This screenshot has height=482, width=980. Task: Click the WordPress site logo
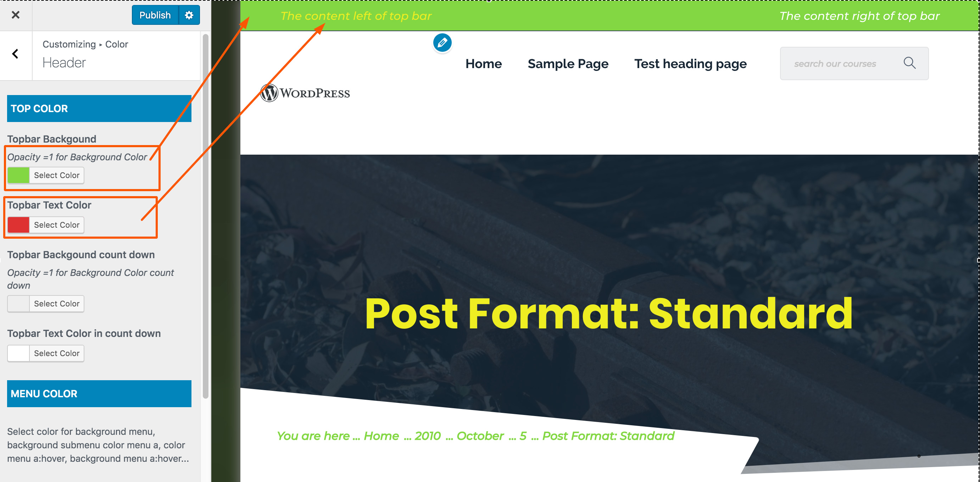[306, 93]
